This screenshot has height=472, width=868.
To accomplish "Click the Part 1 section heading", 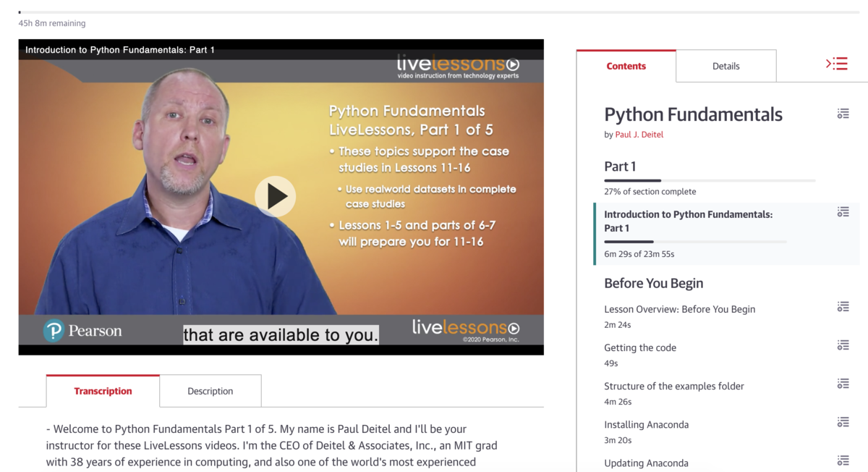I will pyautogui.click(x=620, y=167).
